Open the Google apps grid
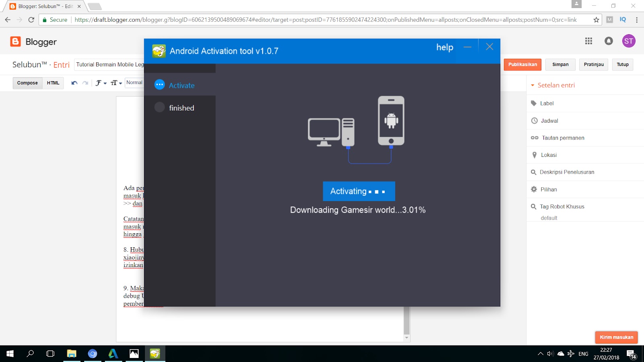This screenshot has height=362, width=644. point(588,41)
